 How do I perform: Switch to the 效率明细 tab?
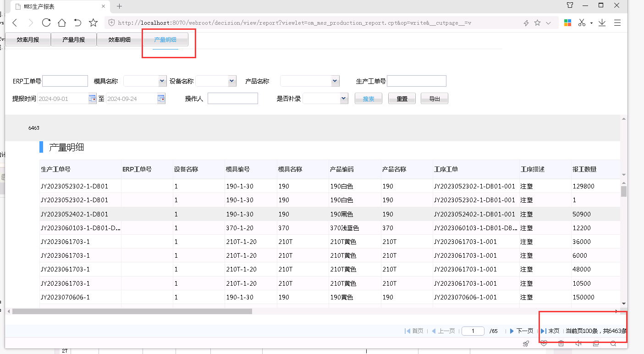coord(120,40)
